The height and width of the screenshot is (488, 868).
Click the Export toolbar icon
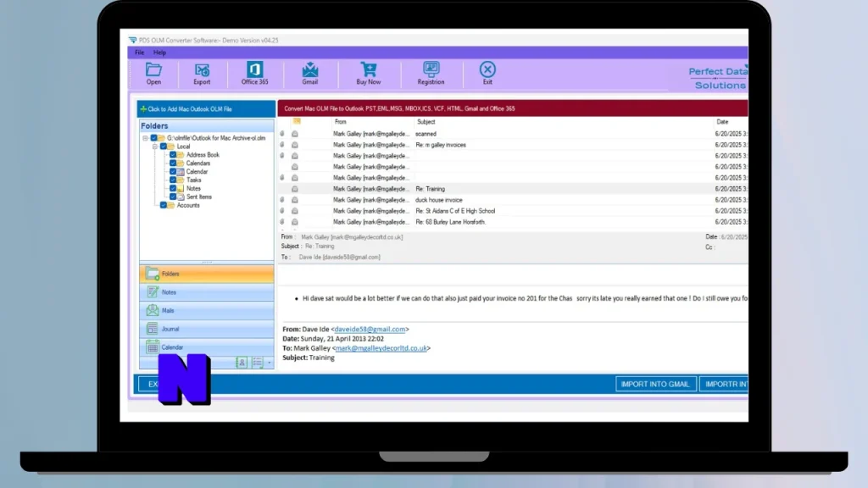[202, 74]
